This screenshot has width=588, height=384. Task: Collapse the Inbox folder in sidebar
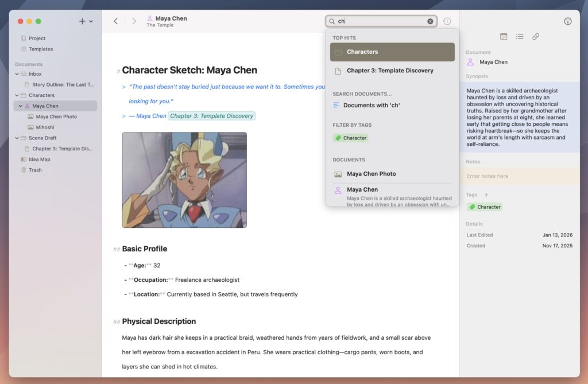(17, 74)
